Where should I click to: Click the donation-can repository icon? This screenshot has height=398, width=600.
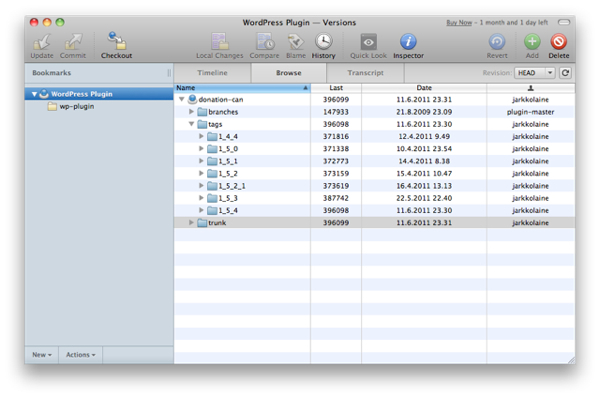click(x=192, y=99)
